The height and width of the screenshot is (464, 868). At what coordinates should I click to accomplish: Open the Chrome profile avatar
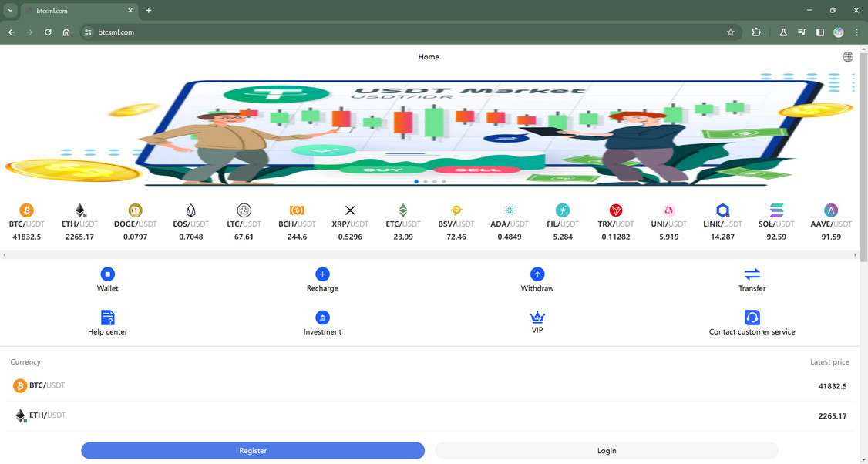838,32
